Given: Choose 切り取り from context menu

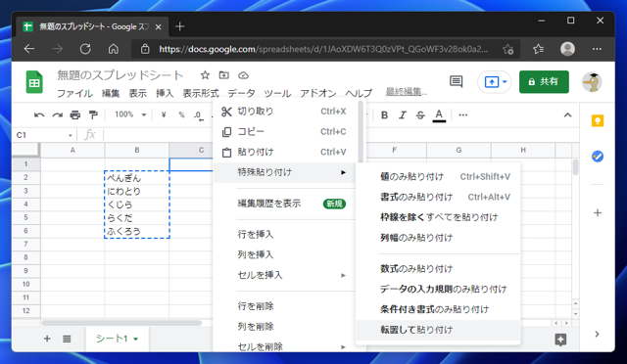Looking at the screenshot, I should [x=285, y=112].
